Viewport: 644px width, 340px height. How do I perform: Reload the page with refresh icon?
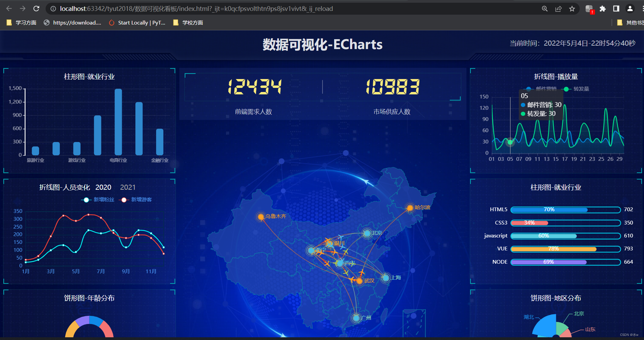36,9
